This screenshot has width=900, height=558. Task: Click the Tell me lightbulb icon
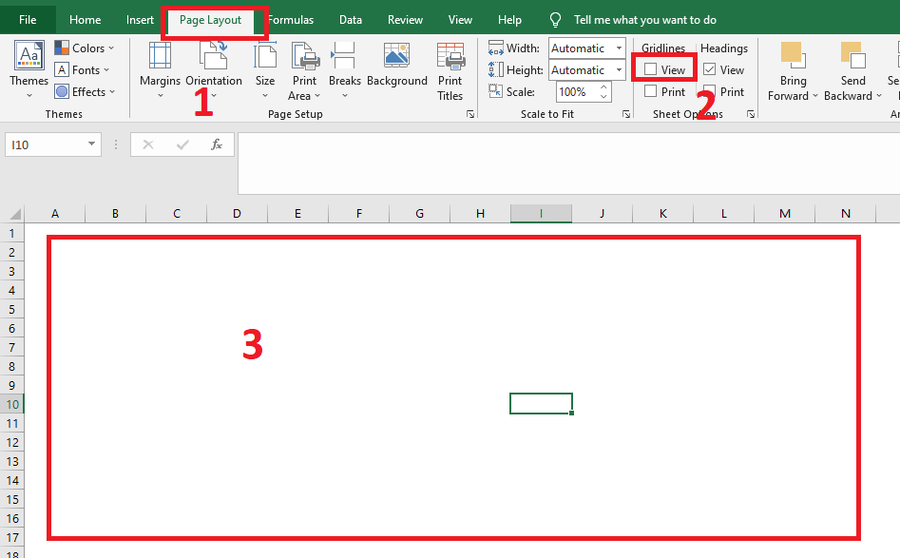click(x=555, y=20)
